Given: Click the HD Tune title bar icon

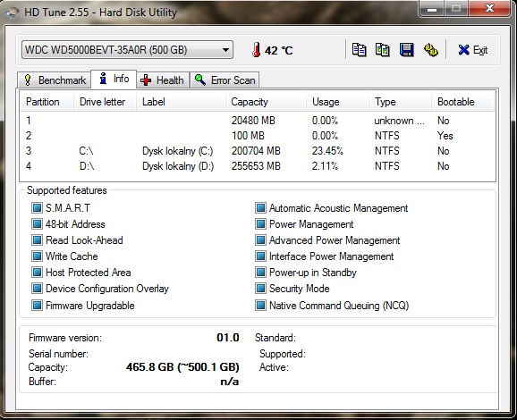Looking at the screenshot, I should (13, 13).
